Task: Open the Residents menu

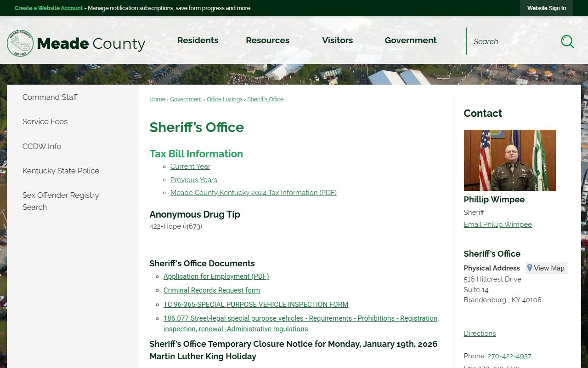Action: (x=198, y=40)
